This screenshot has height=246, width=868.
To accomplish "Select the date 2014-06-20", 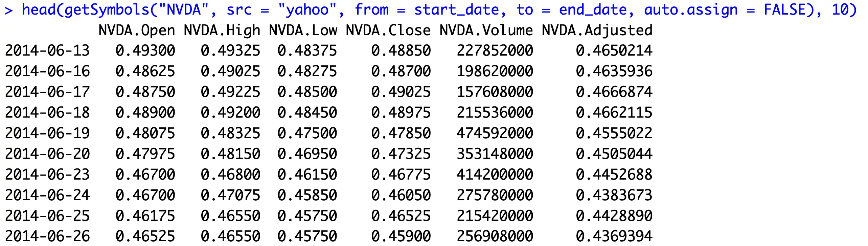I will [47, 154].
